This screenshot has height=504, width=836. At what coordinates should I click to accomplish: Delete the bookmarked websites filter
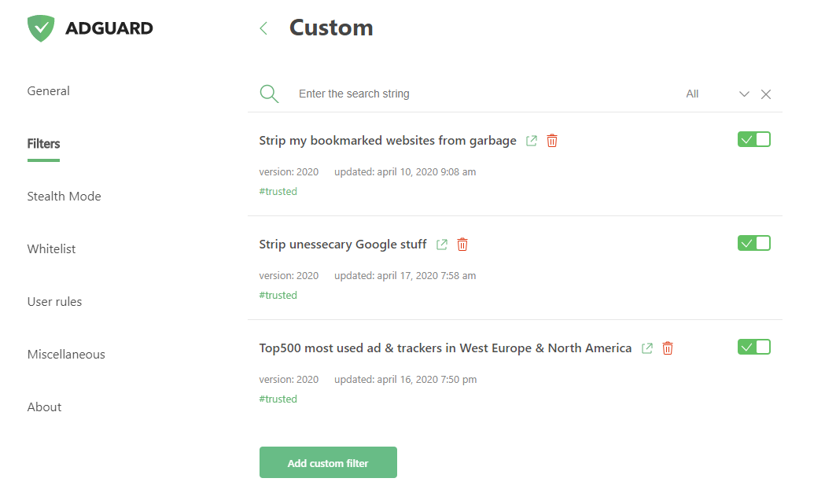click(552, 141)
